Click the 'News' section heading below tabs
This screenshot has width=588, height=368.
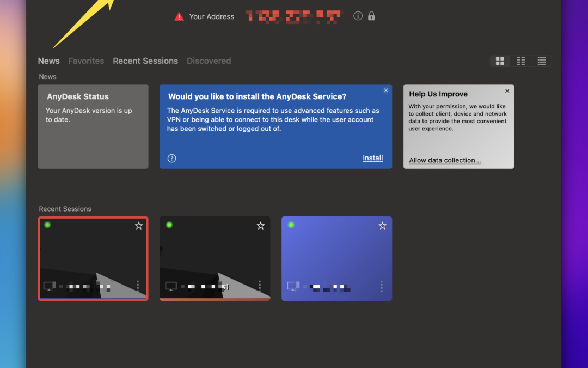[47, 77]
